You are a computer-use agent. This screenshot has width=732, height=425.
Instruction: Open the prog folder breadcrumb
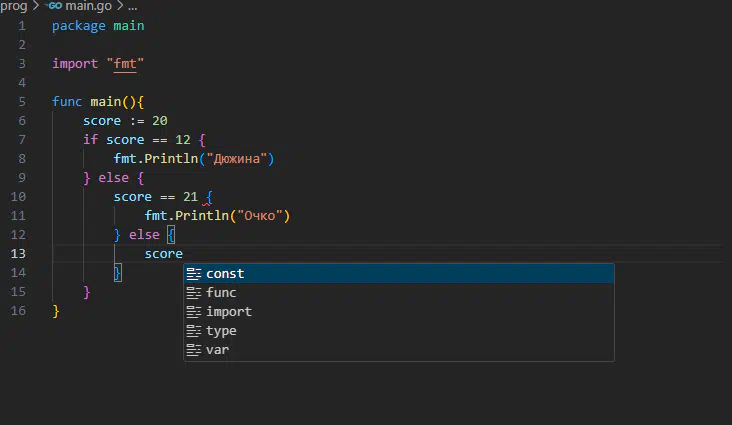(x=14, y=6)
